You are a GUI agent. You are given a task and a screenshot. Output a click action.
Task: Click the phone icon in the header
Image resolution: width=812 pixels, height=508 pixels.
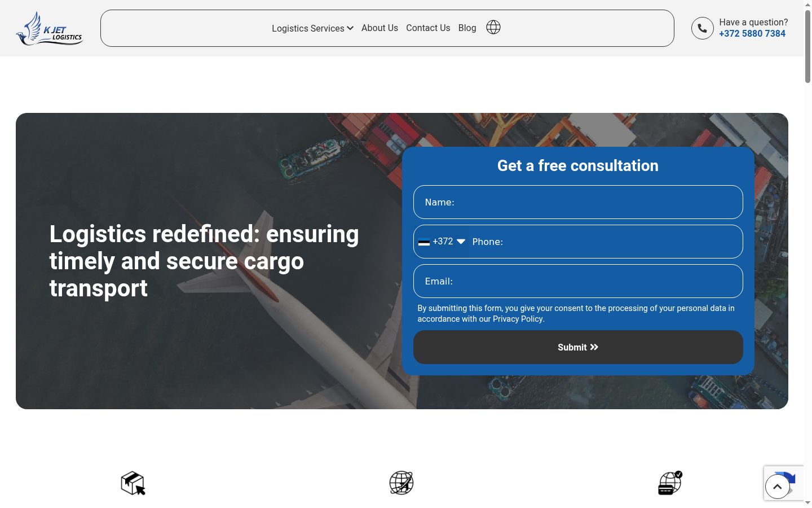(703, 28)
